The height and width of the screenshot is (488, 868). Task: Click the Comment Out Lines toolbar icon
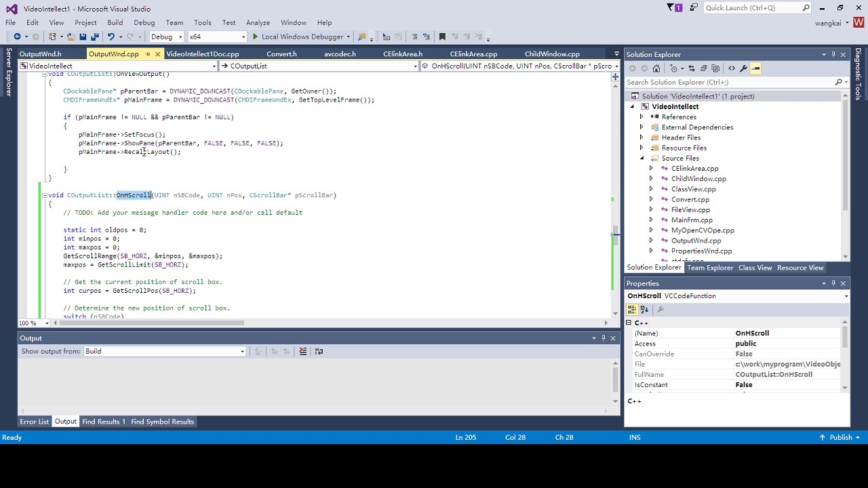tap(413, 37)
